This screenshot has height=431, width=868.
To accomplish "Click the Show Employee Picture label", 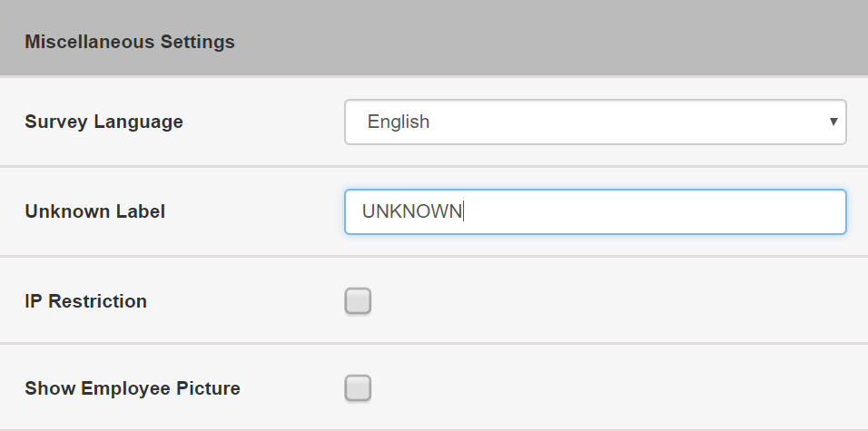I will pos(133,388).
